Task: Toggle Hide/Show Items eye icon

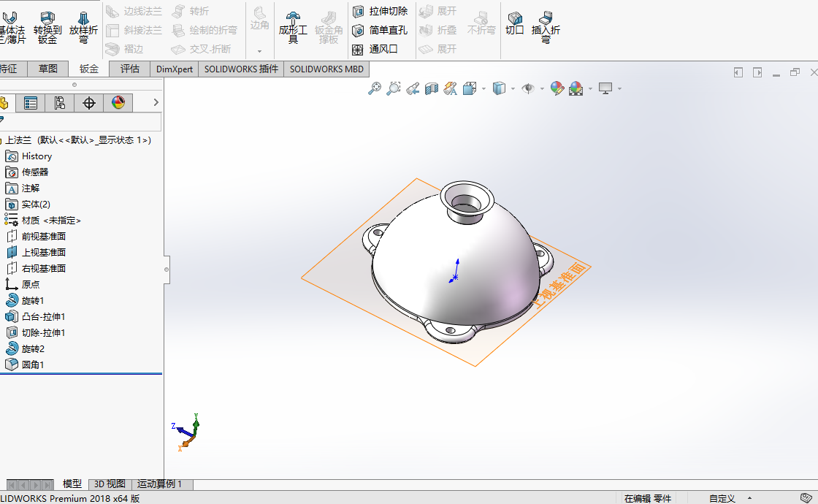Action: coord(528,88)
